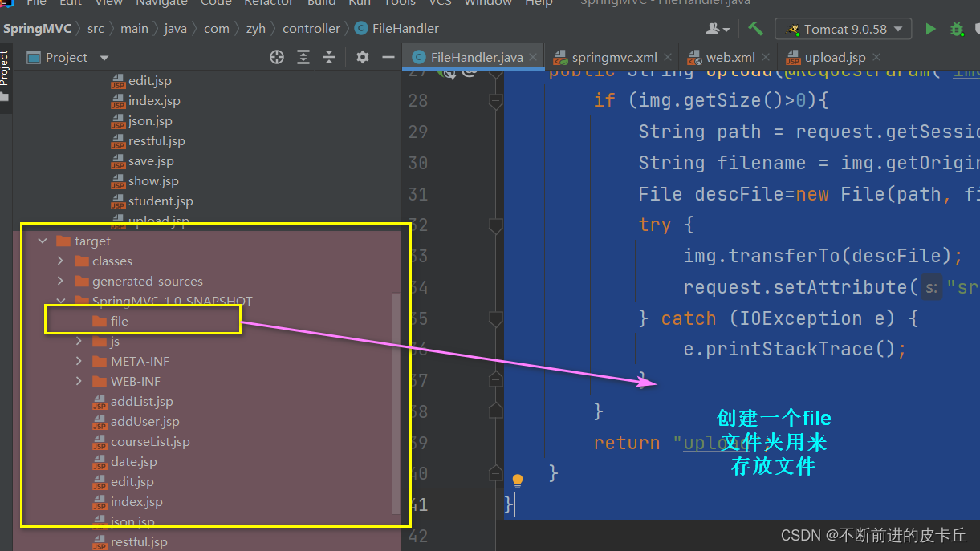This screenshot has width=980, height=551.
Task: Open the Project view selector dropdown
Action: pyautogui.click(x=104, y=58)
